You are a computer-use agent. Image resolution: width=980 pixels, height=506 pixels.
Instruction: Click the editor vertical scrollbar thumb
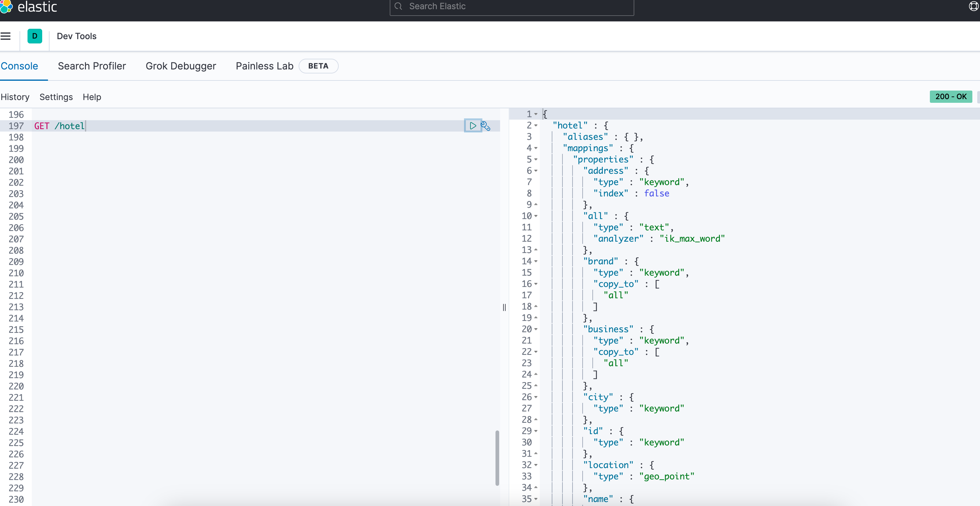[497, 458]
